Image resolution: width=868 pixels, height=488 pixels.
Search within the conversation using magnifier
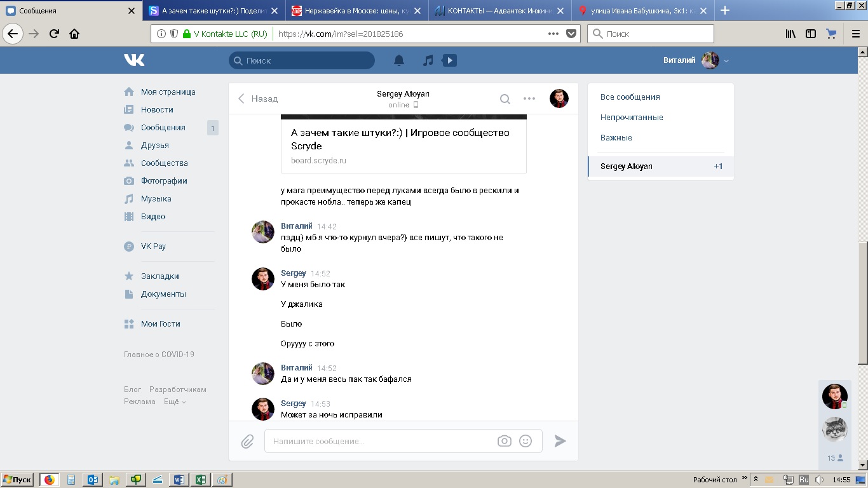point(505,98)
